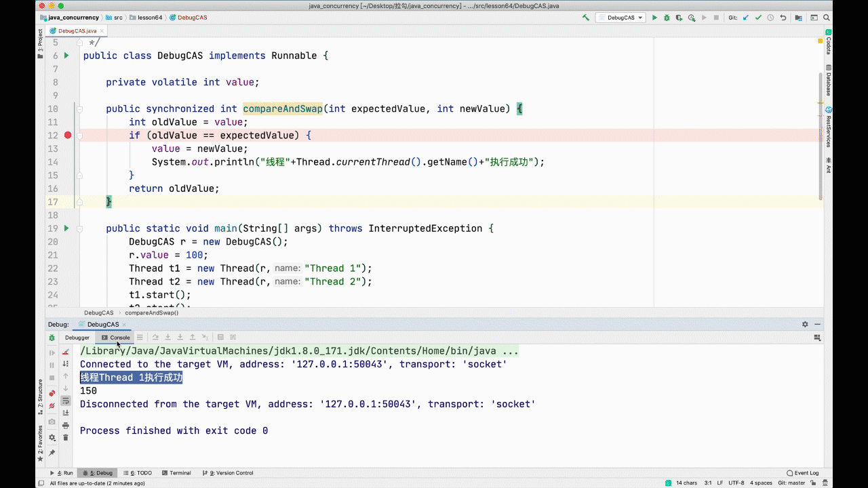Run DebugCAS with the green play icon
This screenshot has height=488, width=868.
654,18
